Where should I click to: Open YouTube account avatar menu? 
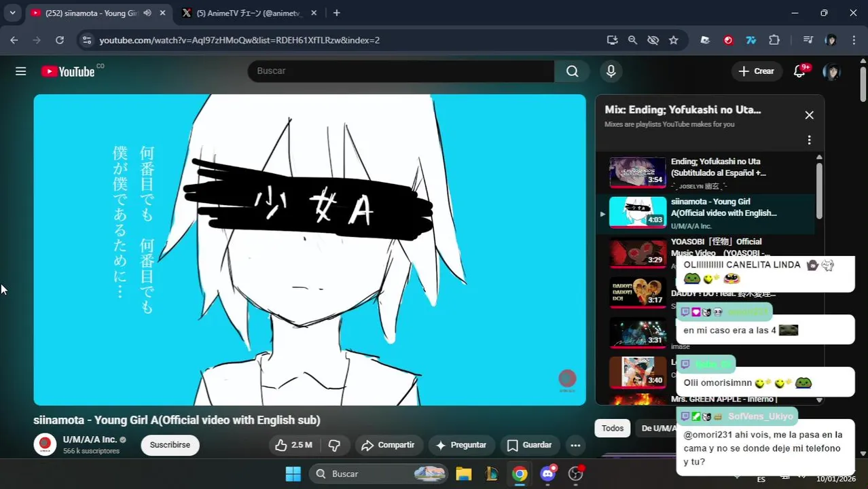[x=831, y=71]
